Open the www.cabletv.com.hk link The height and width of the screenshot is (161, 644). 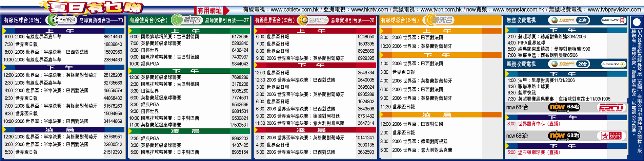295,10
